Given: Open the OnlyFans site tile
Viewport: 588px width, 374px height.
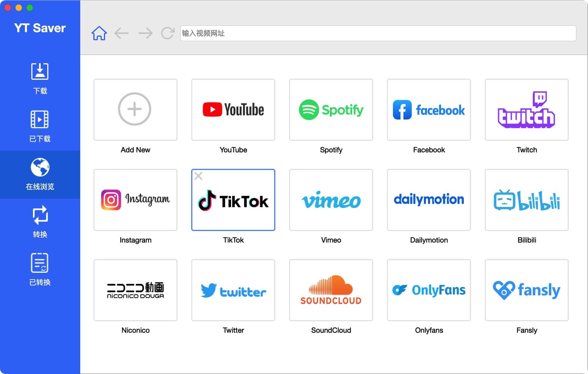Looking at the screenshot, I should click(429, 290).
